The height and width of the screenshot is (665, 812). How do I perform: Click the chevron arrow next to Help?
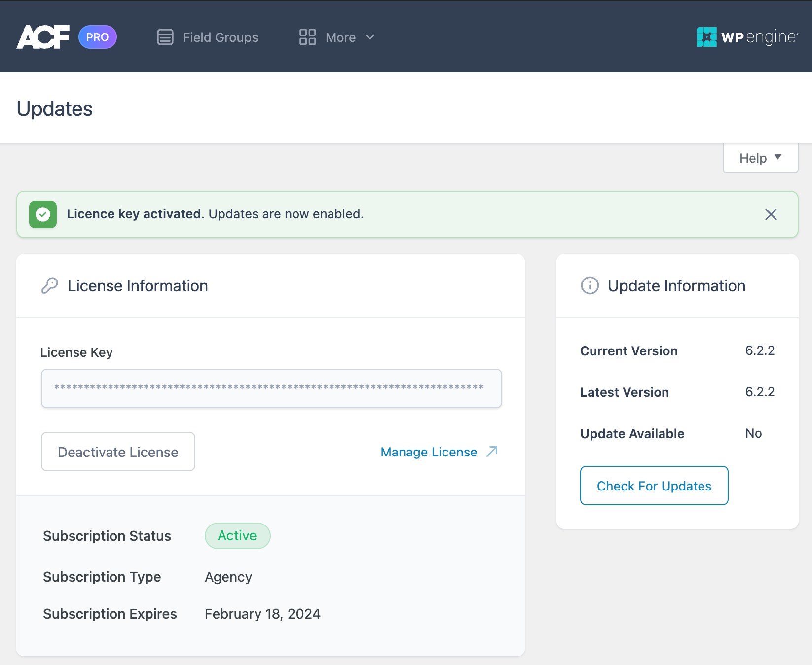[778, 158]
